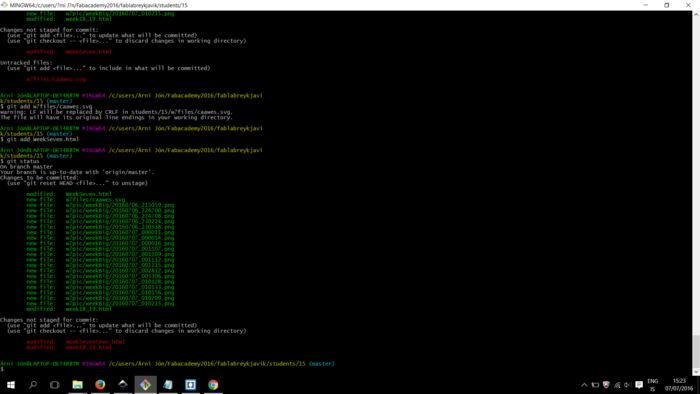The width and height of the screenshot is (700, 394).
Task: Click the '$ git add w7files/caawes.svg' line
Action: point(46,106)
